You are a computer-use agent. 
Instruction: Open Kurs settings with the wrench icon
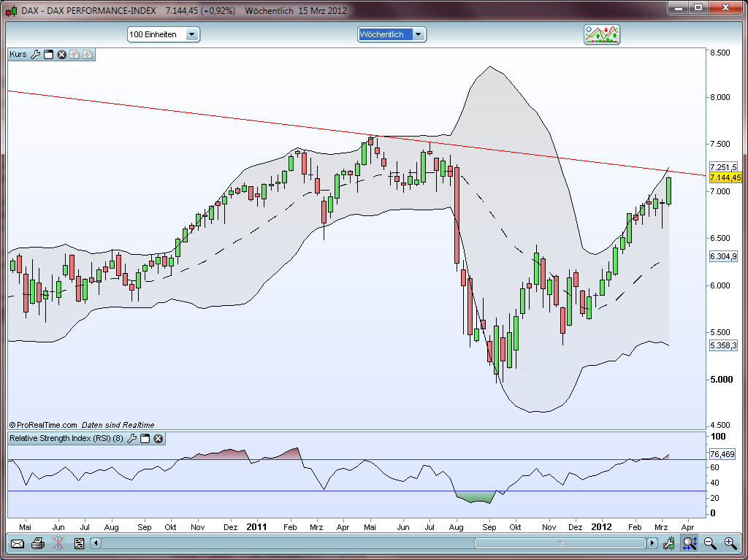[35, 54]
